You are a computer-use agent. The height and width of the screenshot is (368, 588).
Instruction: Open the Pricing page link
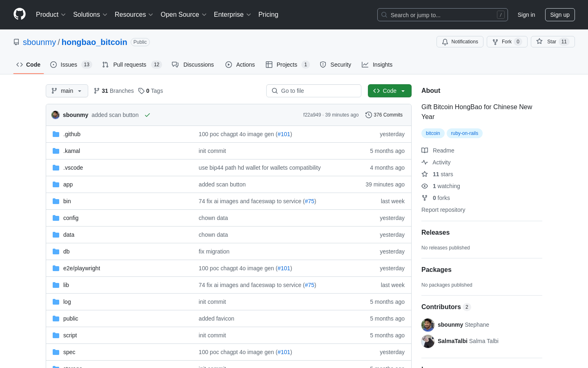[268, 15]
